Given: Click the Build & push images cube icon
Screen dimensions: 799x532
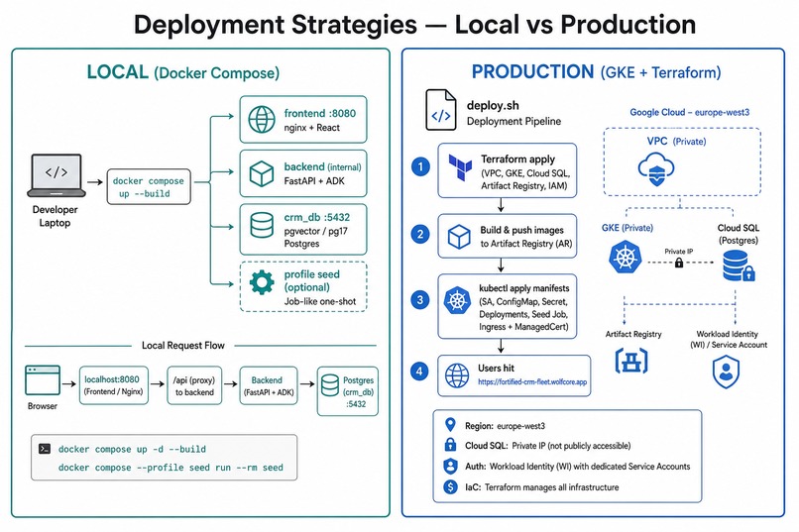Looking at the screenshot, I should (x=459, y=237).
